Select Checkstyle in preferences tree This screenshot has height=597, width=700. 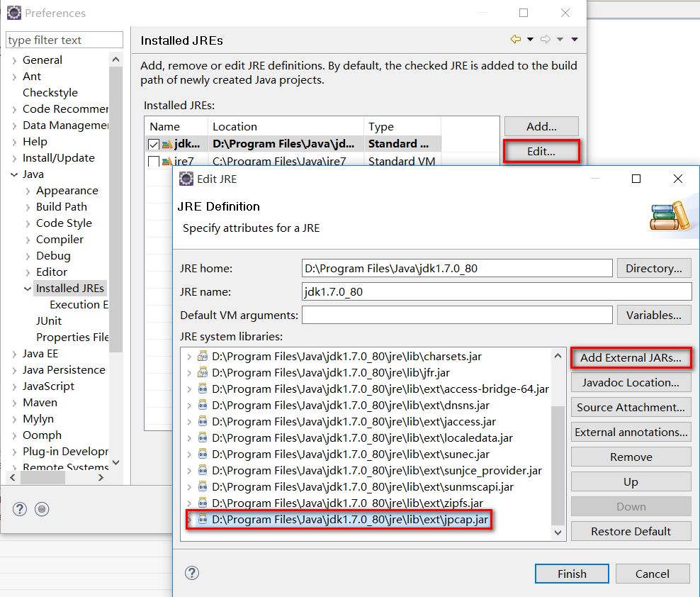(x=50, y=92)
